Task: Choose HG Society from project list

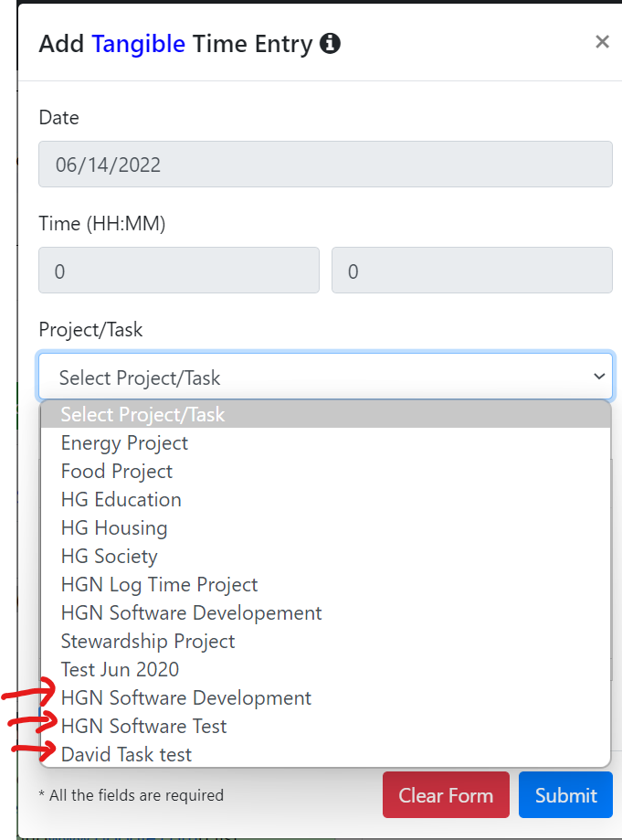Action: point(325,557)
